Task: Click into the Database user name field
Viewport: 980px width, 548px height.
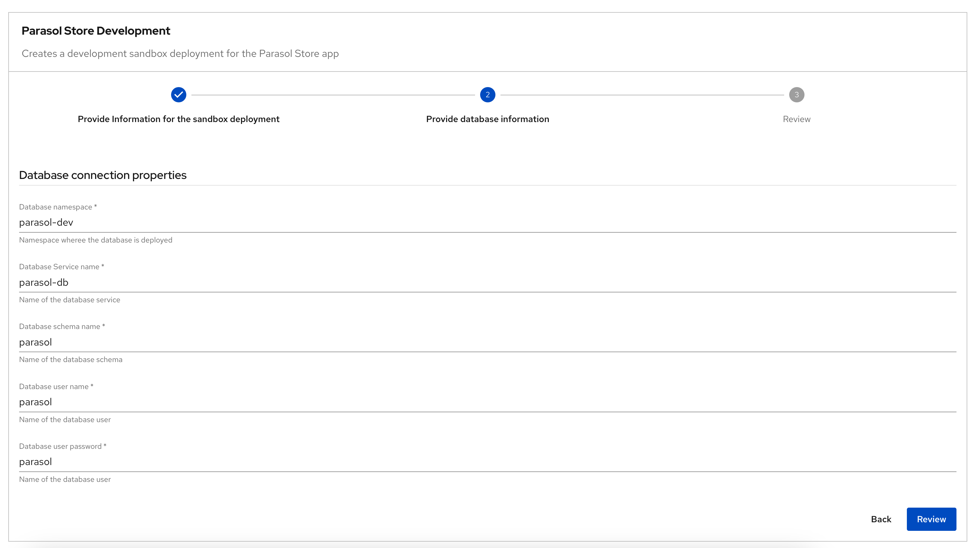Action: tap(487, 402)
